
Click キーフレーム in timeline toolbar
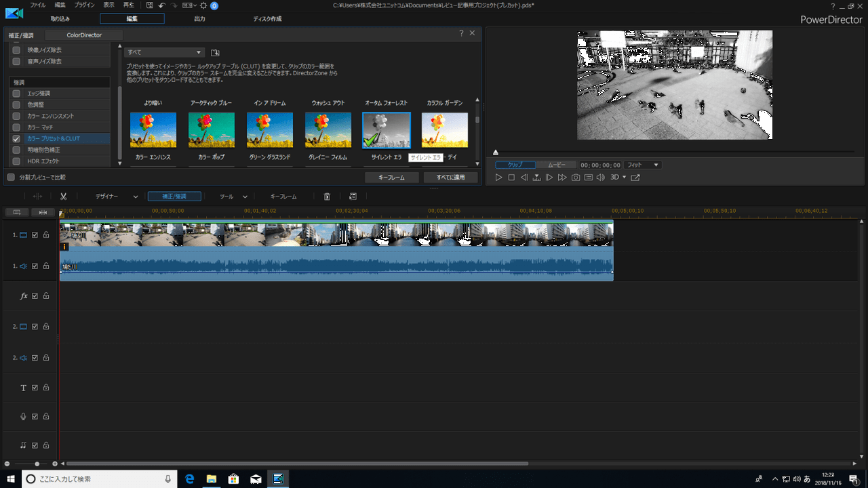point(283,197)
